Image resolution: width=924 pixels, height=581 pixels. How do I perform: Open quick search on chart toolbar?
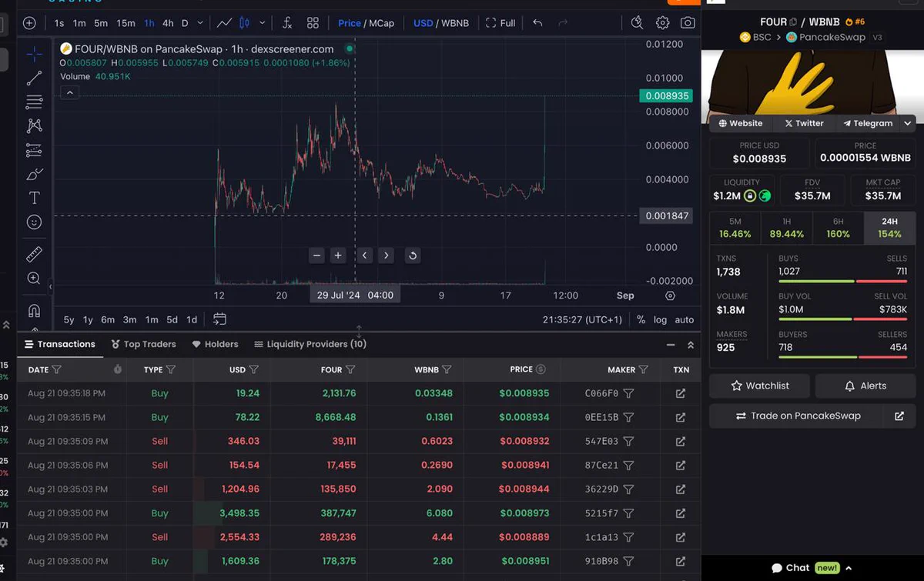pyautogui.click(x=637, y=23)
